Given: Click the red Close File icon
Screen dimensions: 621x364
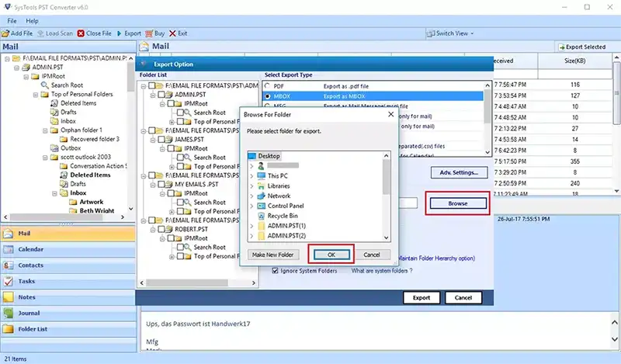Looking at the screenshot, I should coord(81,33).
